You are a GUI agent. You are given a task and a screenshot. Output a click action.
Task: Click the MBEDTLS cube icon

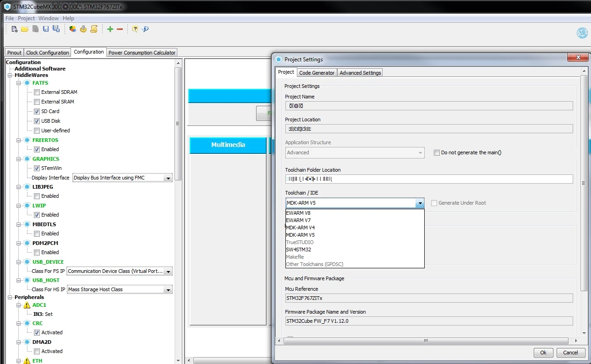tap(27, 224)
